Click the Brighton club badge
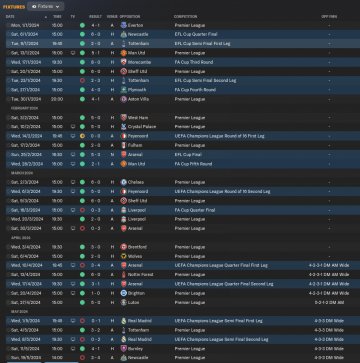 [123, 293]
